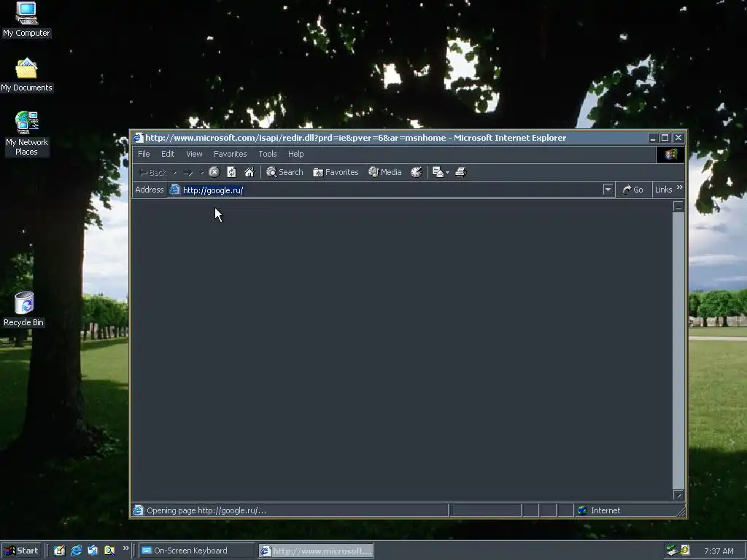
Task: Open the Back button history dropdown arrow
Action: 175,172
